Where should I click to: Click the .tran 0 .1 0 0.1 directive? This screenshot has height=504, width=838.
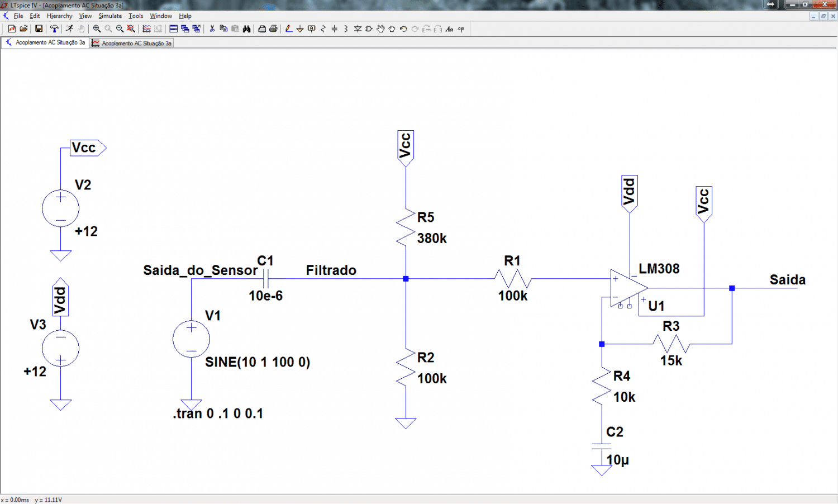[218, 413]
